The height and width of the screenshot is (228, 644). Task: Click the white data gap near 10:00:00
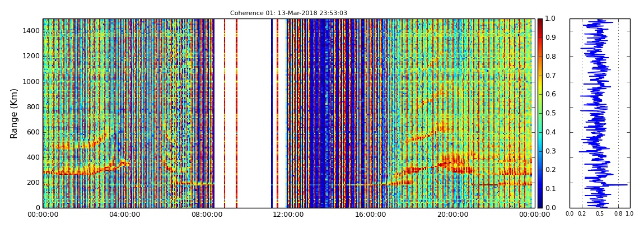click(254, 113)
